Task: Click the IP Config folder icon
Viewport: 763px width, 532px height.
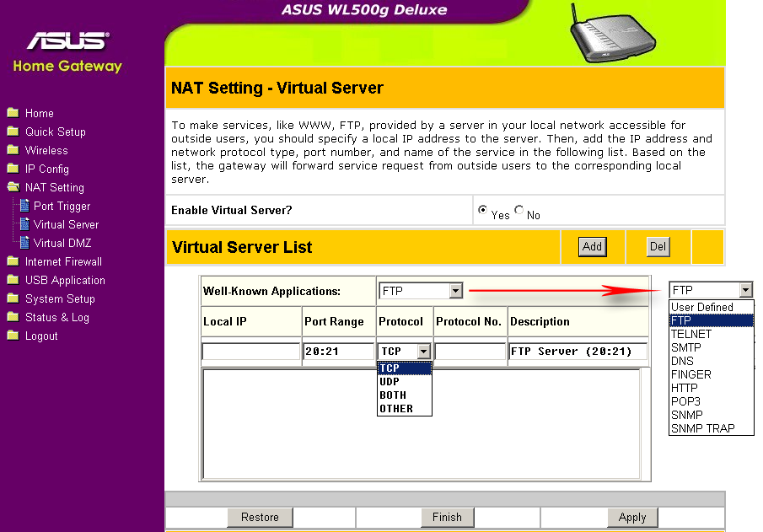Action: pyautogui.click(x=13, y=169)
